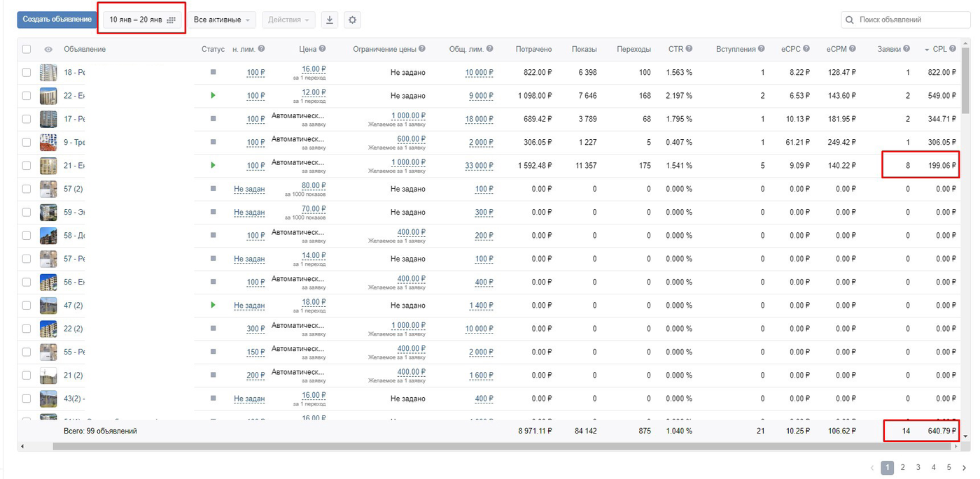Select the checkbox of ad 9 - Тре
Viewport: 980px width, 479px height.
[x=27, y=142]
